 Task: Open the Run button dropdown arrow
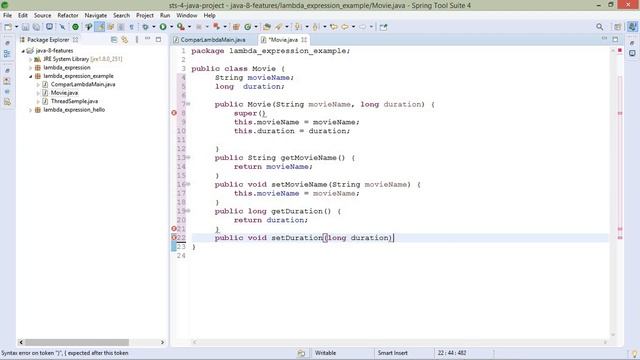coord(171,27)
